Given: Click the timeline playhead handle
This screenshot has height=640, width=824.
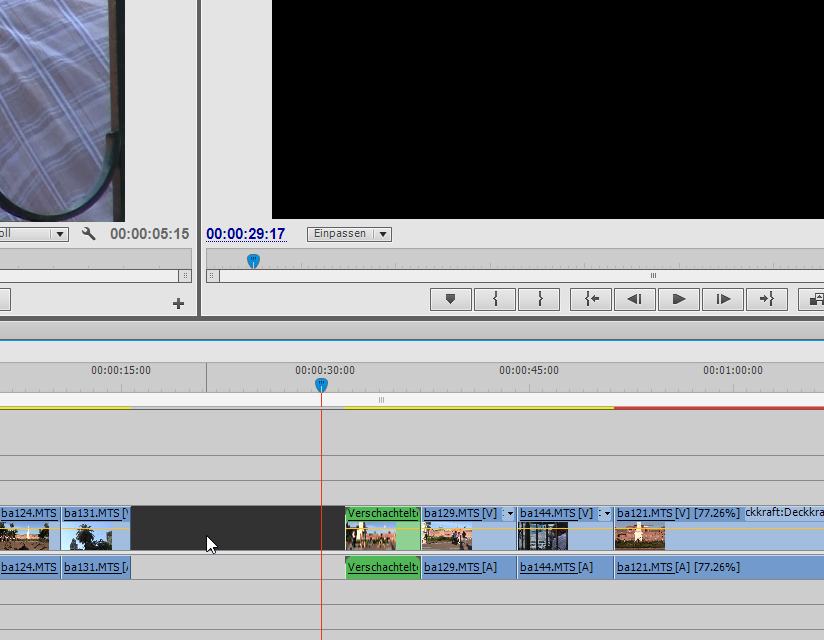Looking at the screenshot, I should (321, 385).
